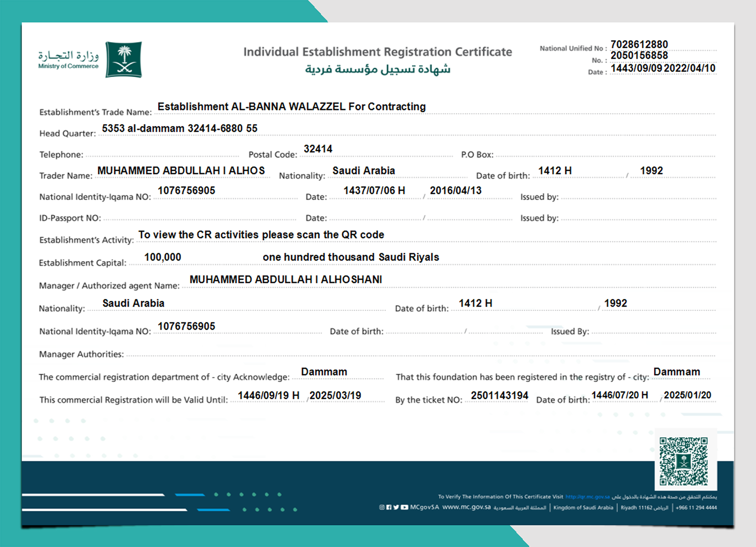This screenshot has width=756, height=547.
Task: Select valid-until date 2025/03/19
Action: (335, 396)
